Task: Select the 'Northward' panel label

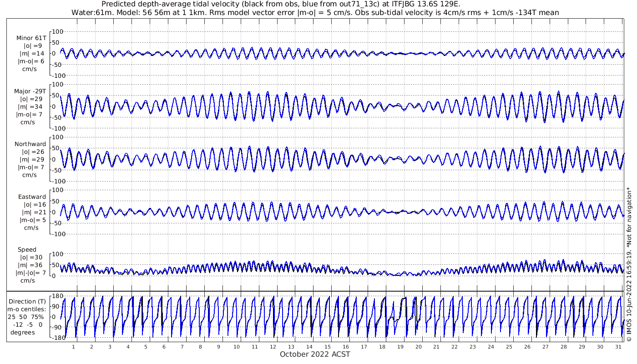Action: click(30, 144)
